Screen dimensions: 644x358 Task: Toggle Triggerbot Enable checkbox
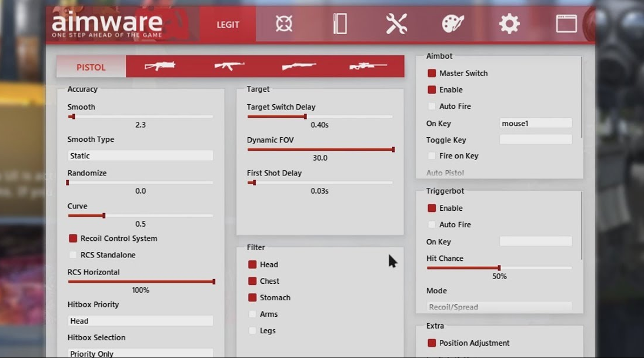click(x=432, y=208)
